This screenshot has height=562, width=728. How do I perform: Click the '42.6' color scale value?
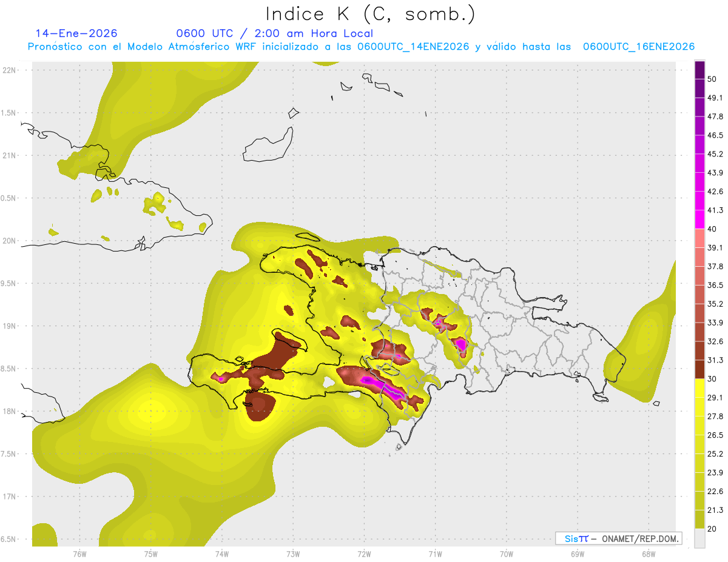pos(715,192)
